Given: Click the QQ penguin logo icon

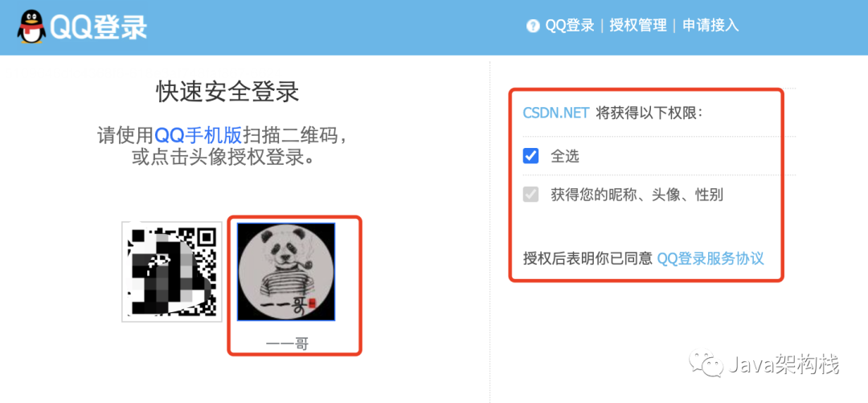Looking at the screenshot, I should click(31, 27).
